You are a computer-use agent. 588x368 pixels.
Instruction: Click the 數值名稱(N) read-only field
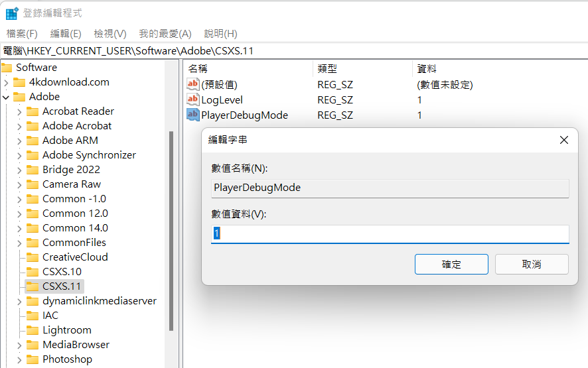tap(390, 188)
